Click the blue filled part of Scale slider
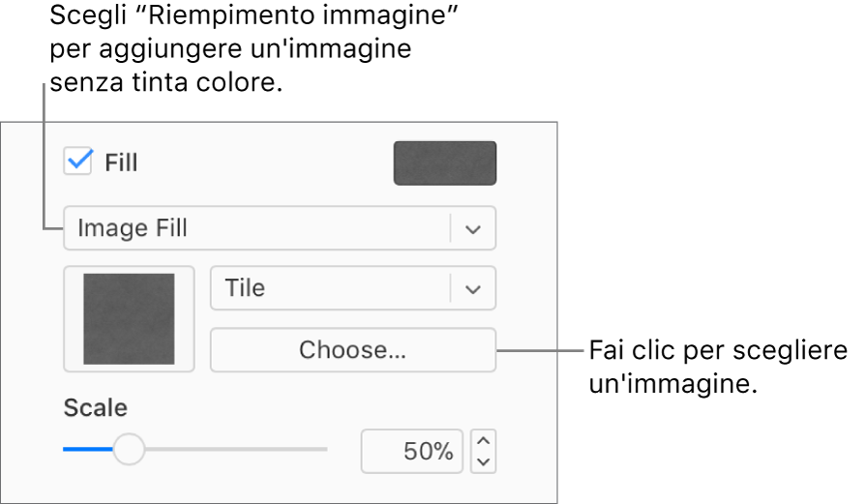Image resolution: width=865 pixels, height=504 pixels. [x=88, y=450]
